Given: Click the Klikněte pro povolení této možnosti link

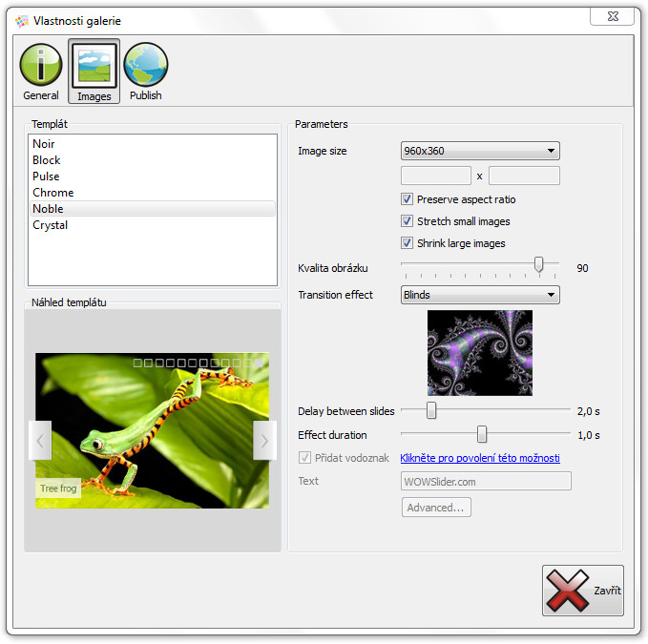Looking at the screenshot, I should 480,458.
